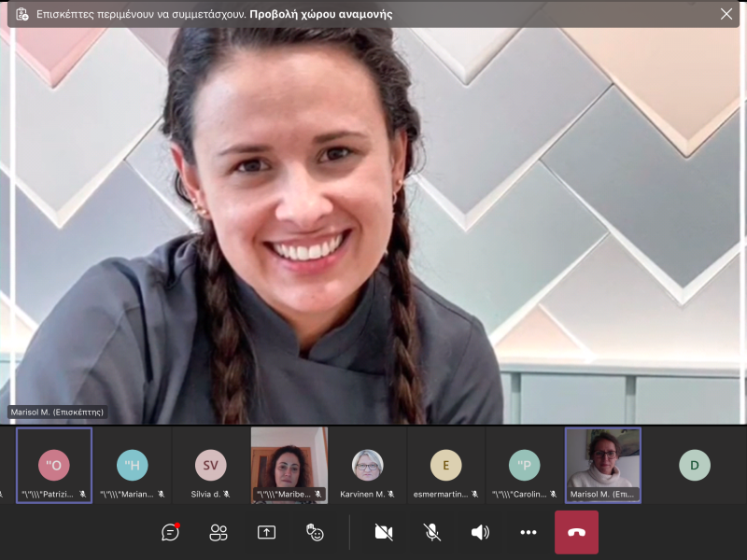This screenshot has height=560, width=747.
Task: Select Marian participant tile with H avatar
Action: [133, 465]
